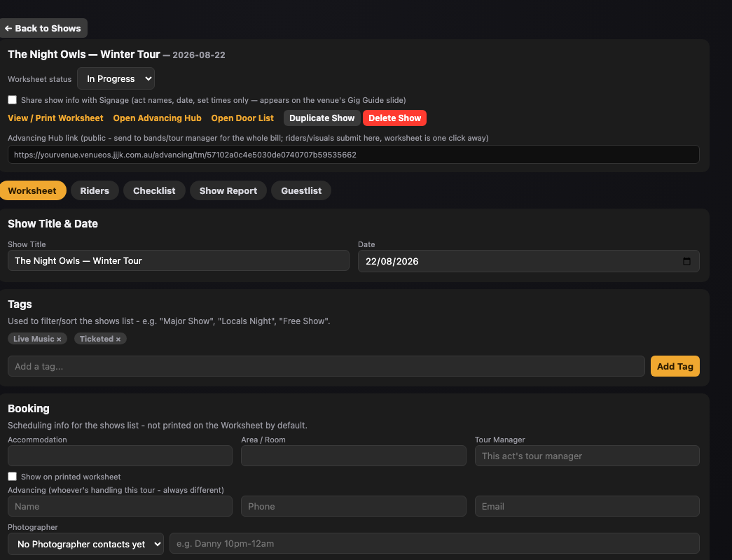
Task: Switch to the Show Report tab
Action: click(228, 190)
